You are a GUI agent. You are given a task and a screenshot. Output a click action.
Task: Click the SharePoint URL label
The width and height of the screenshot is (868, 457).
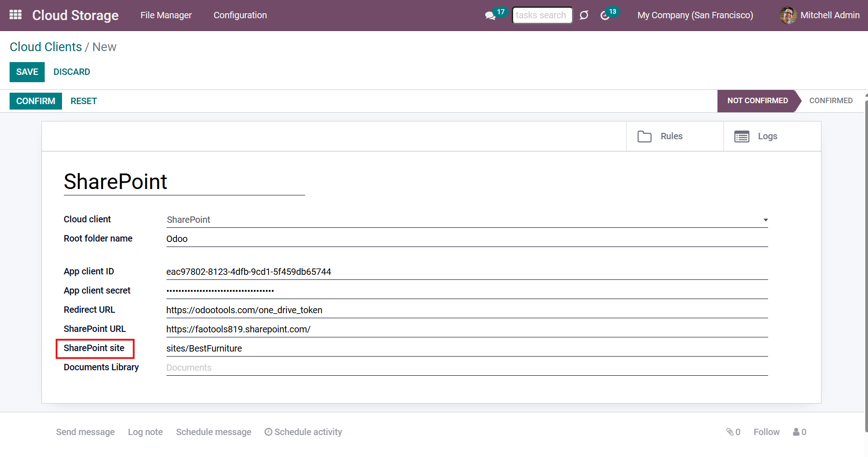click(95, 329)
